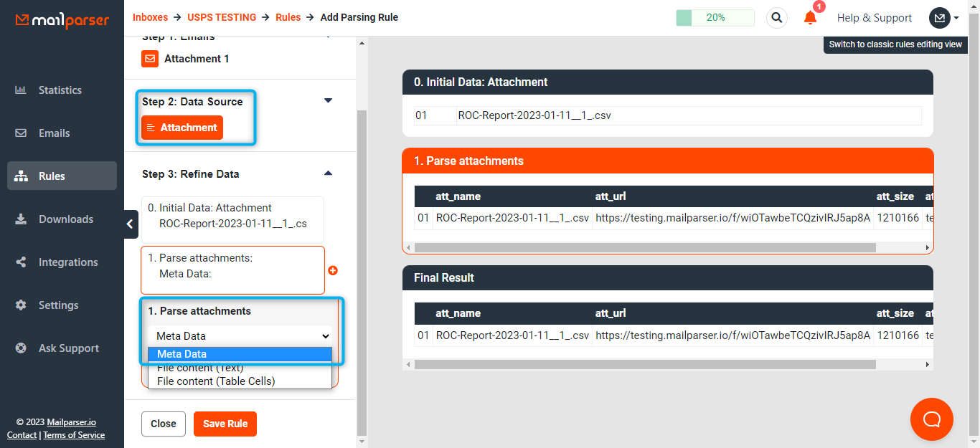Click the Attachment 1 email label

(197, 59)
